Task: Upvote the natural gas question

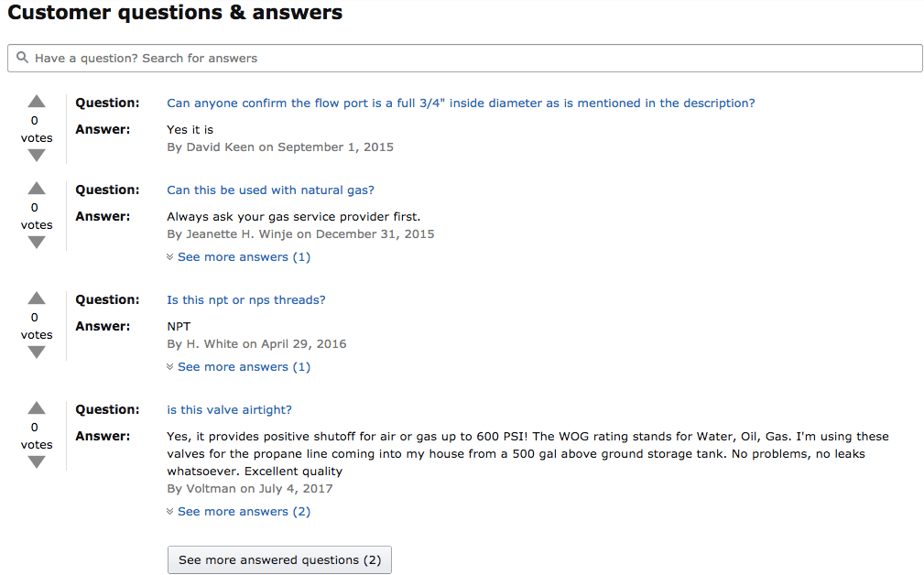Action: (x=37, y=189)
